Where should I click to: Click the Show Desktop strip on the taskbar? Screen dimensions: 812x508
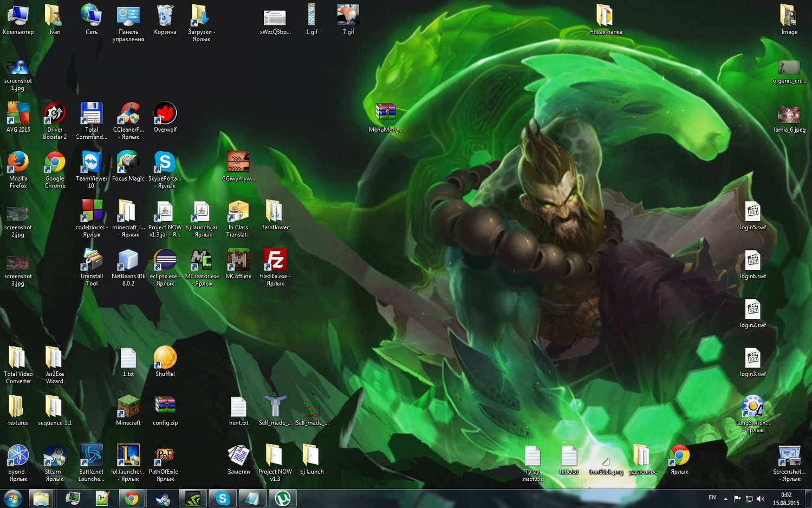point(808,499)
